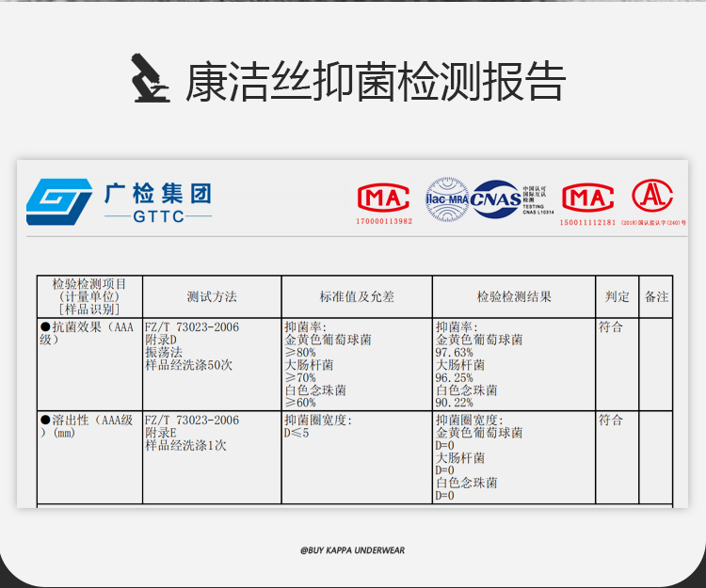Viewport: 706px width, 588px height.
Task: Click the bullet before 抗菌效果 row
Action: [x=44, y=327]
